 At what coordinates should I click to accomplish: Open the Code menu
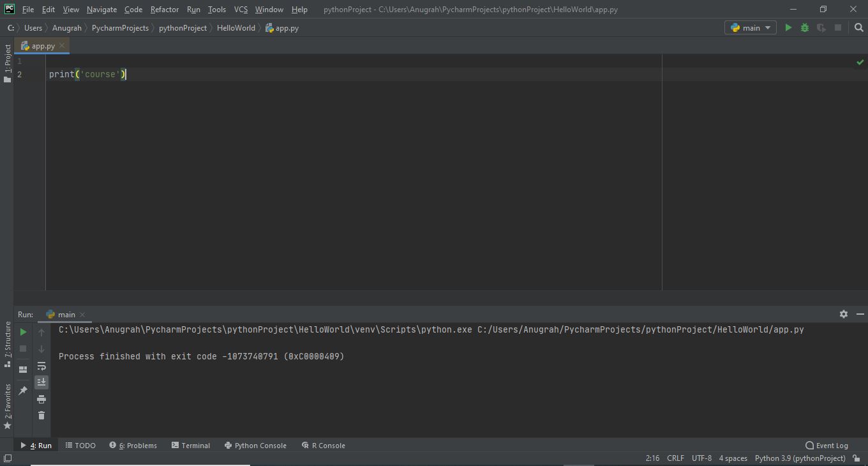[133, 10]
